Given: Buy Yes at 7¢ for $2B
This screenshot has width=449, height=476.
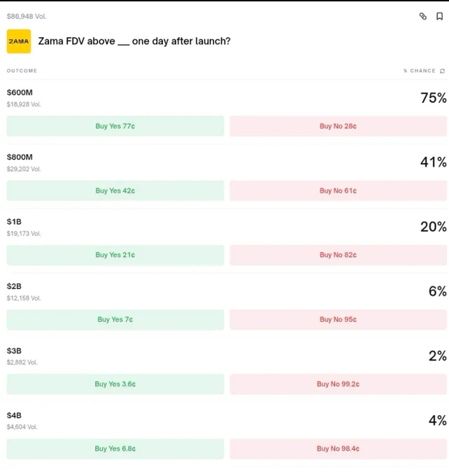Looking at the screenshot, I should coord(115,320).
